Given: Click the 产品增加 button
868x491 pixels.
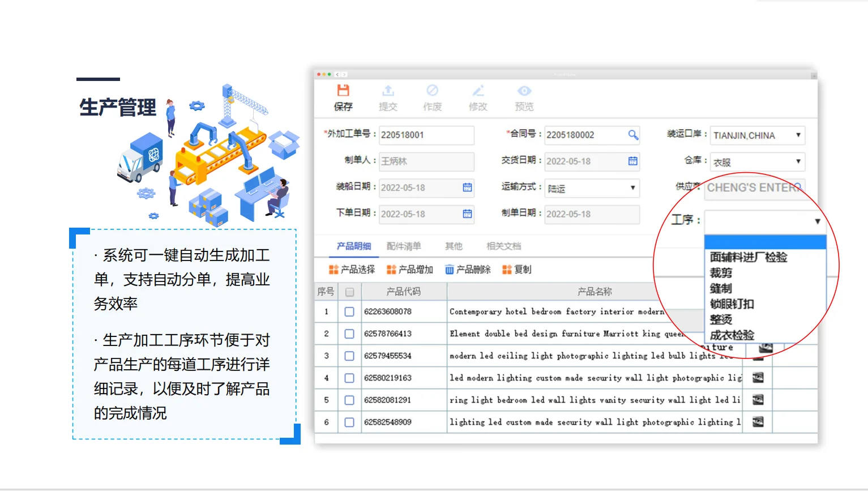Looking at the screenshot, I should click(409, 269).
